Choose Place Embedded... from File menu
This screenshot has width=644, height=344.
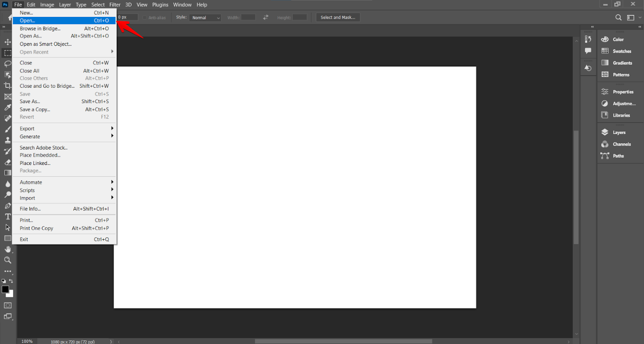(64, 155)
